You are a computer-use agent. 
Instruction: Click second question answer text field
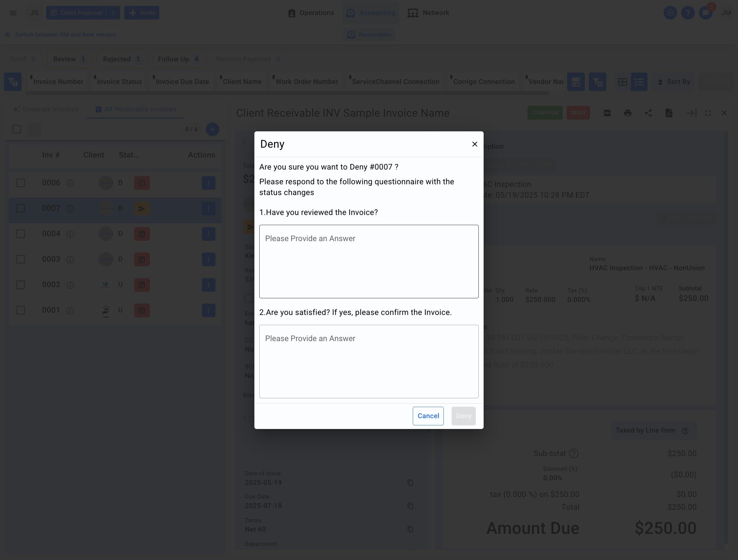pyautogui.click(x=369, y=361)
